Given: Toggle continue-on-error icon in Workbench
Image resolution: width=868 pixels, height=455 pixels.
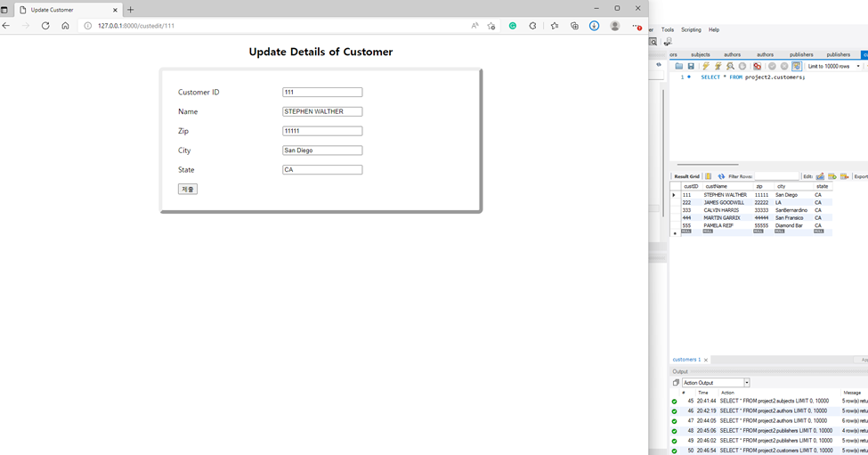Looking at the screenshot, I should coord(758,66).
